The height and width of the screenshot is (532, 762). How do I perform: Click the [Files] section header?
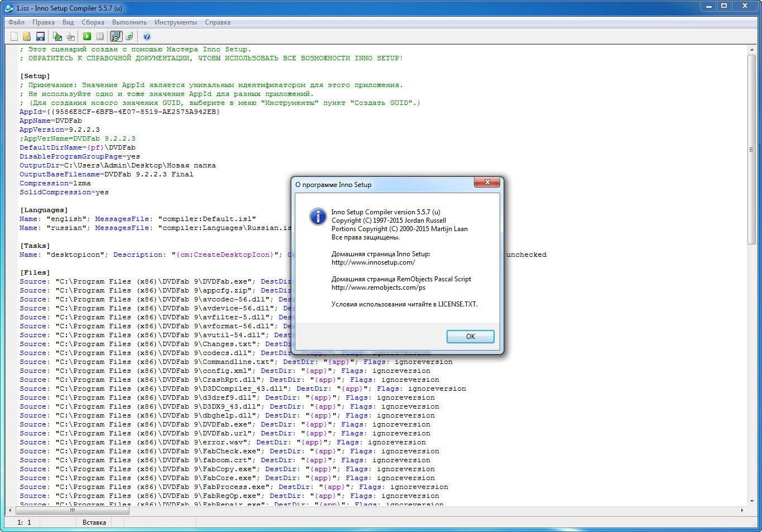coord(35,272)
